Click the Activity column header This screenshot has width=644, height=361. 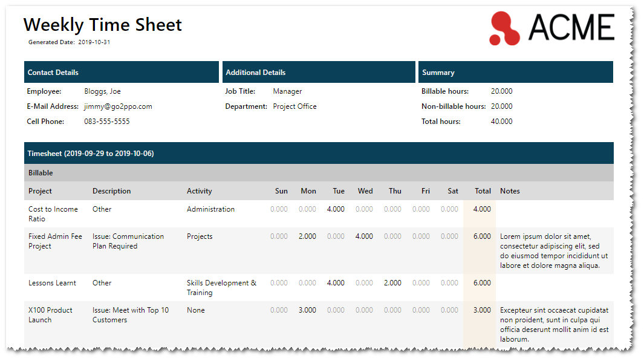click(199, 191)
